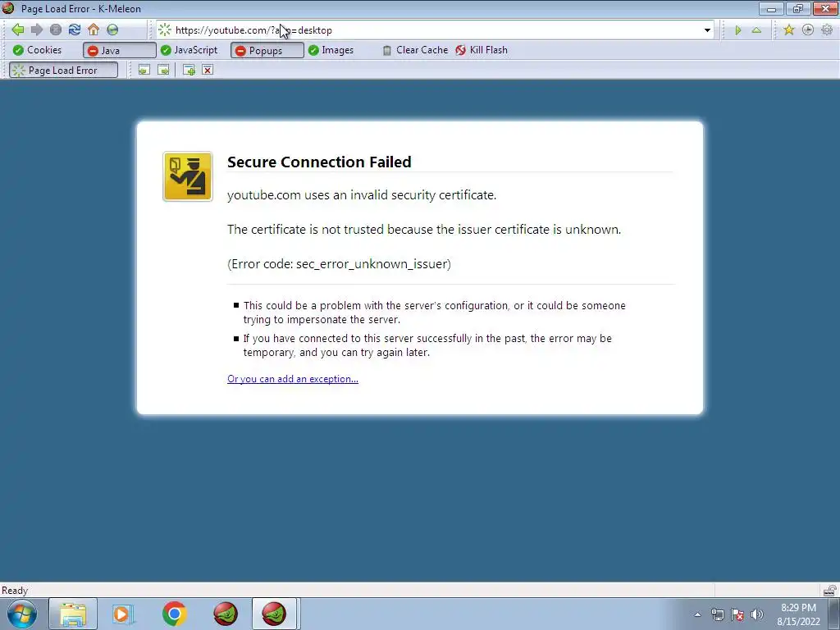Click the 'Ready' status bar text
840x630 pixels.
pos(15,591)
